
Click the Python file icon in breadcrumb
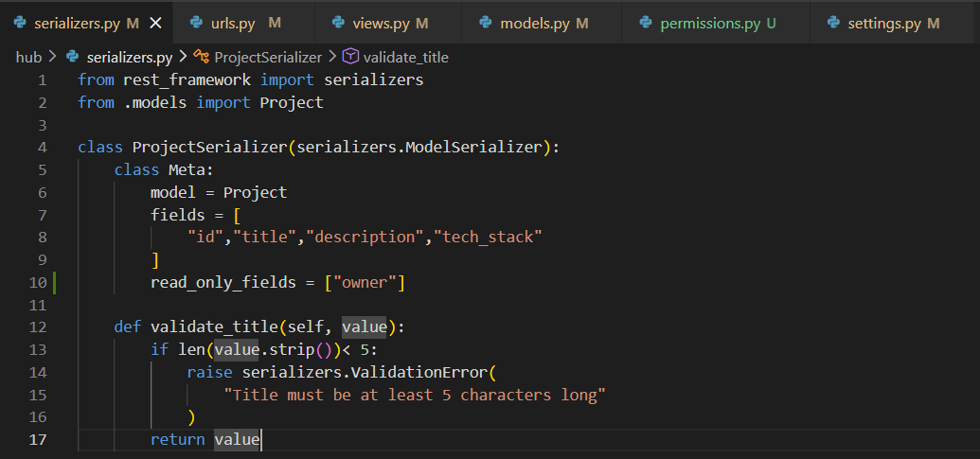73,58
